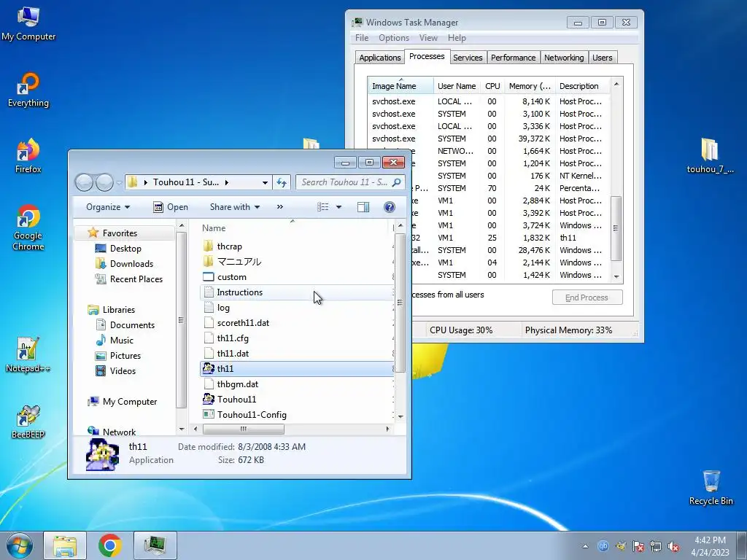
Task: Open the Recycle Bin
Action: (x=711, y=487)
